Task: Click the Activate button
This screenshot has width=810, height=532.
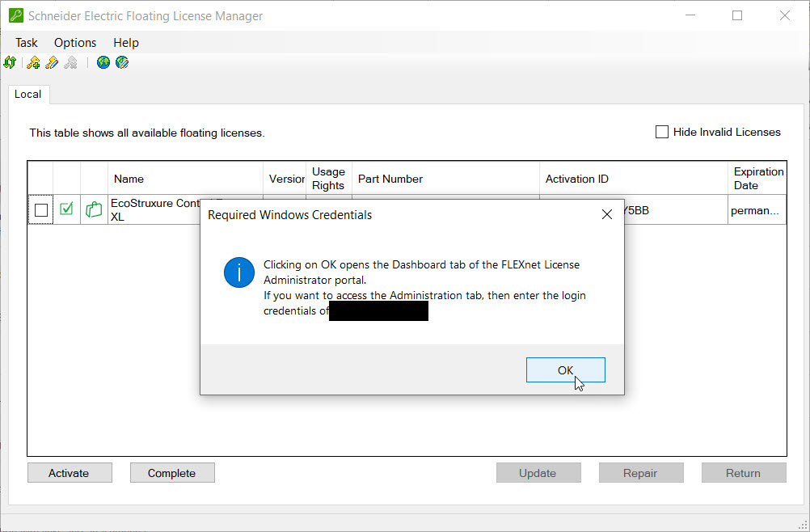Action: 69,473
